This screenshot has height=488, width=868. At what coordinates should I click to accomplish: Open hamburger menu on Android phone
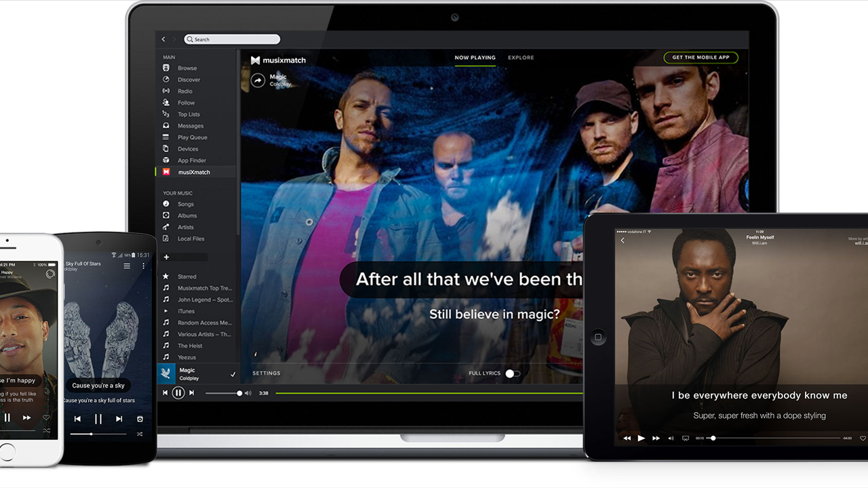[127, 266]
